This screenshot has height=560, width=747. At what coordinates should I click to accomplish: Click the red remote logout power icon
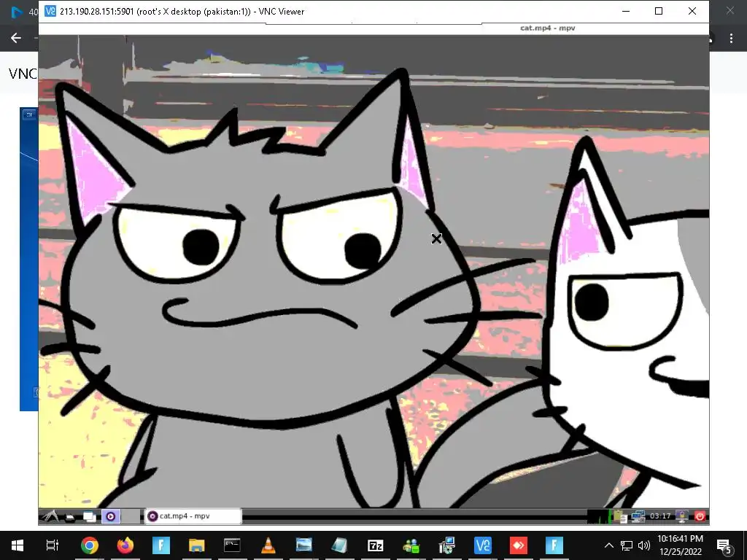[x=700, y=516]
